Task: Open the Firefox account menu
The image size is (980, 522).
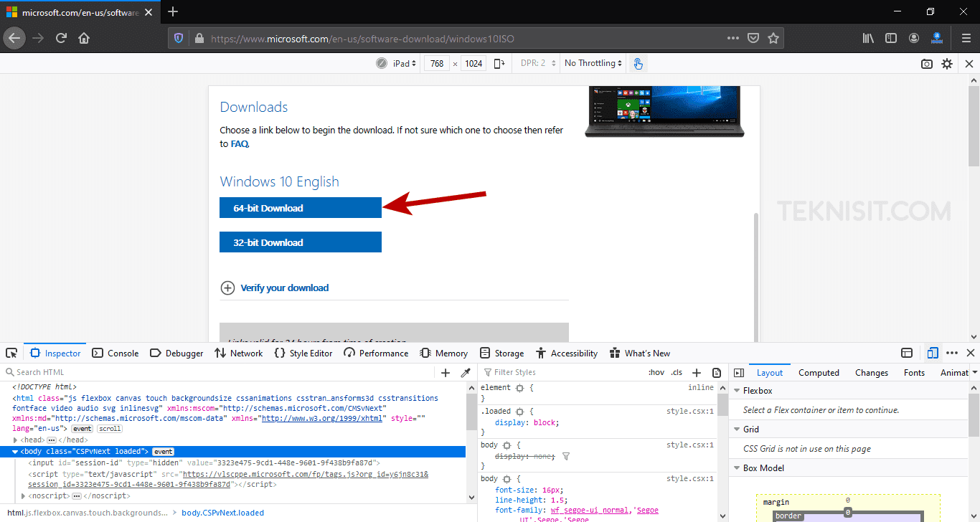Action: point(914,38)
